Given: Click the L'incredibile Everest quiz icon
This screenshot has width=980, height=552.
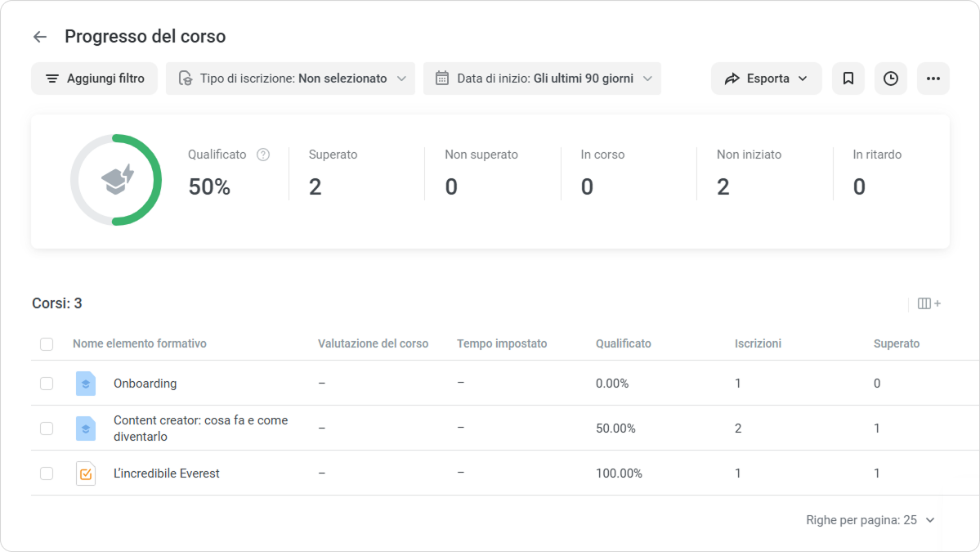Looking at the screenshot, I should coord(86,473).
